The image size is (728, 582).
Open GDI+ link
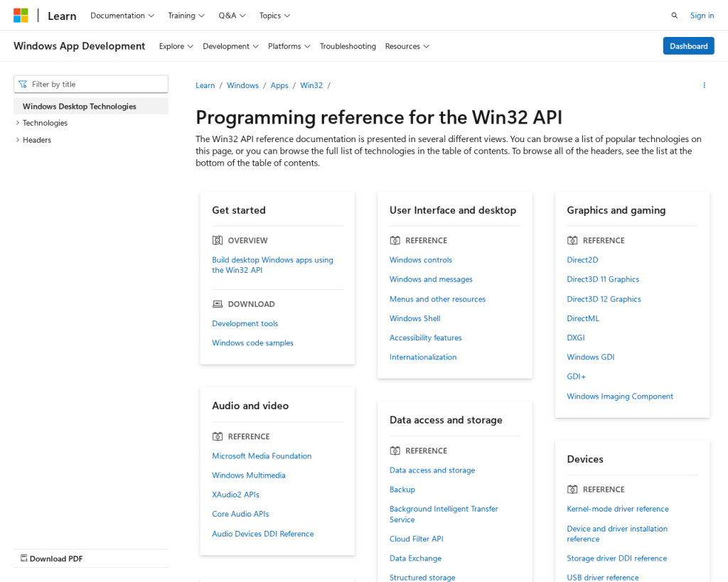pos(576,377)
